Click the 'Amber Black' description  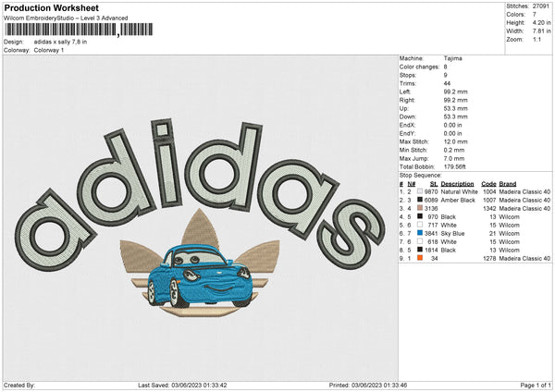click(458, 200)
